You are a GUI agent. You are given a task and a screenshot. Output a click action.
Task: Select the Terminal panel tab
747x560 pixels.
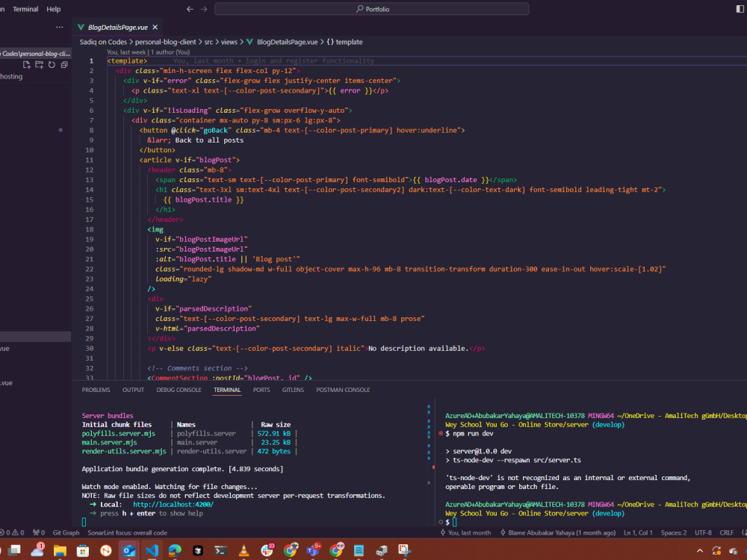point(227,390)
